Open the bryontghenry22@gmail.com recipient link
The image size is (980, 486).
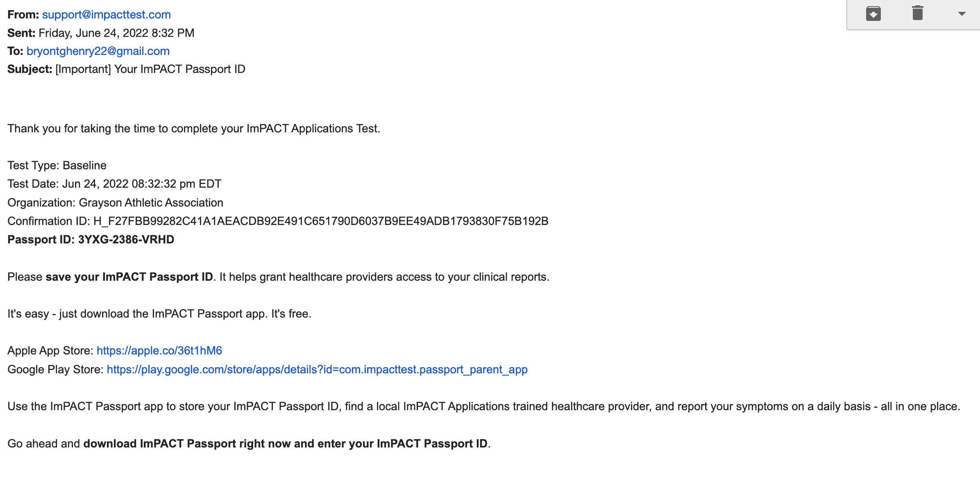click(98, 51)
